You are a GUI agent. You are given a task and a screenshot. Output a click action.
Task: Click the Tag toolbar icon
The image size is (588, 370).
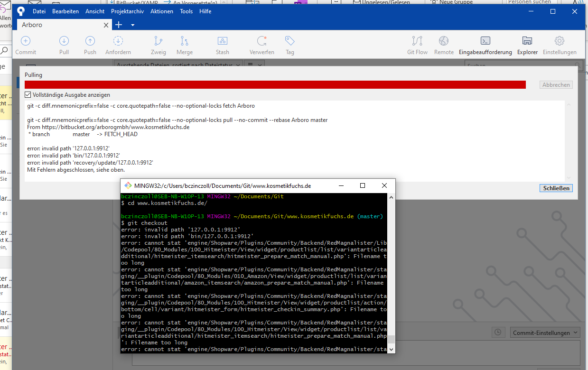pyautogui.click(x=290, y=41)
